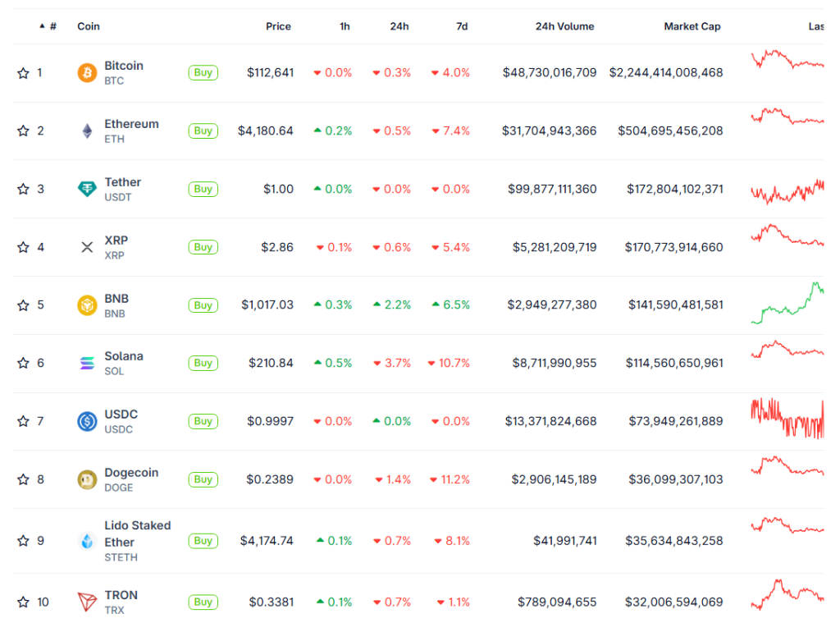Click the Ethereum diamond icon

pyautogui.click(x=87, y=131)
